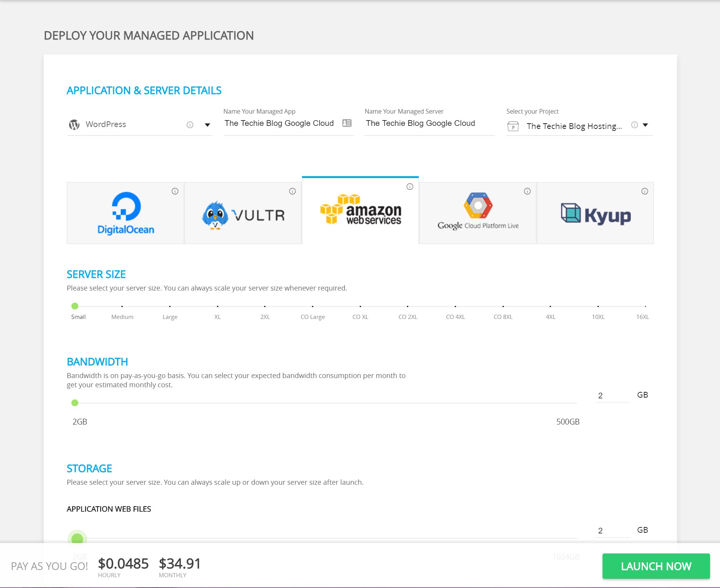Click info icon beside project selector

(x=635, y=125)
